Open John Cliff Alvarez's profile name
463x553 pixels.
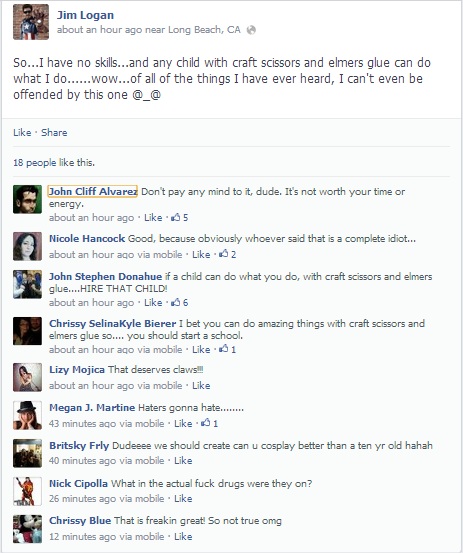pyautogui.click(x=92, y=192)
